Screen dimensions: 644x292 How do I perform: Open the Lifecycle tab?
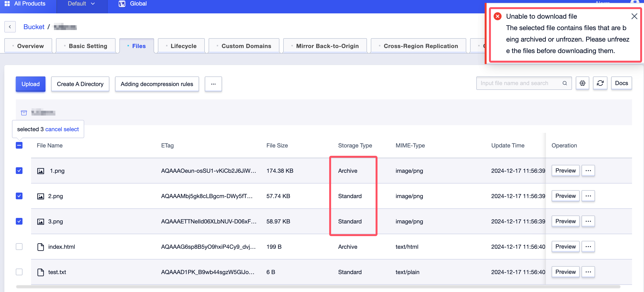coord(181,46)
